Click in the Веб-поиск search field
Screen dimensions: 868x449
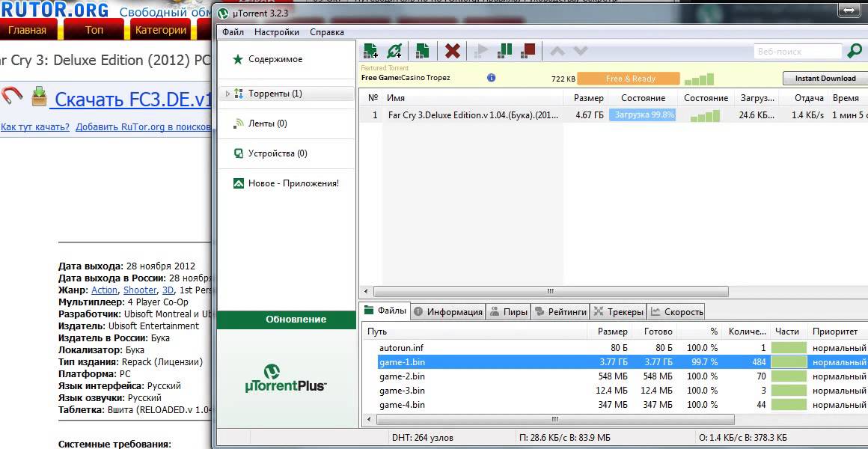tap(798, 52)
